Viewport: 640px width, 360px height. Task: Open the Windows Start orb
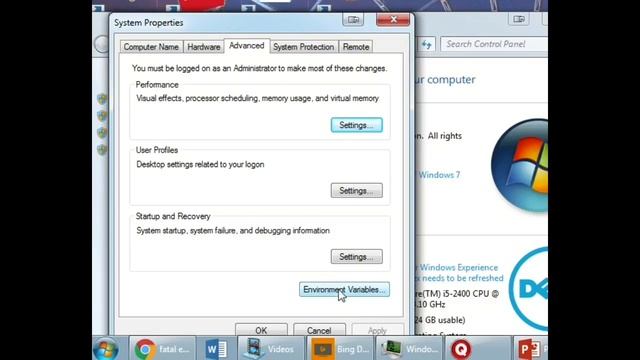pyautogui.click(x=106, y=349)
